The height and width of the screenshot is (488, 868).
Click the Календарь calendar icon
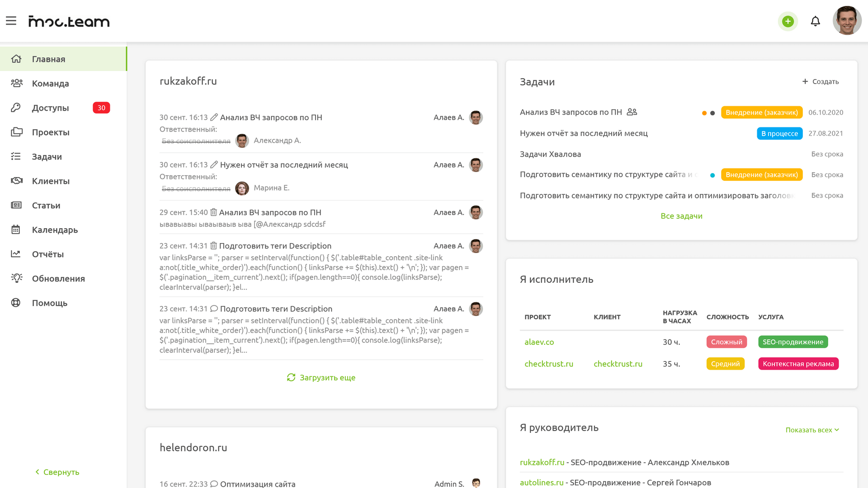point(16,230)
